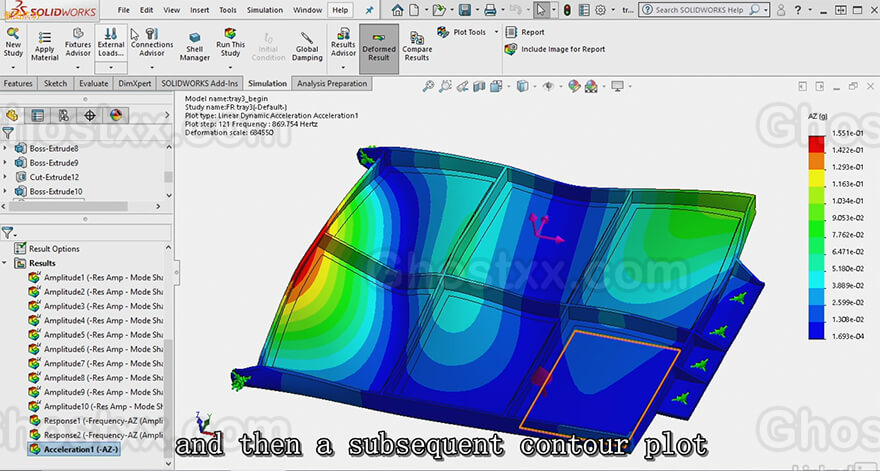This screenshot has width=880, height=471.
Task: Select the DimXpertManager crosshair tab
Action: tap(89, 116)
